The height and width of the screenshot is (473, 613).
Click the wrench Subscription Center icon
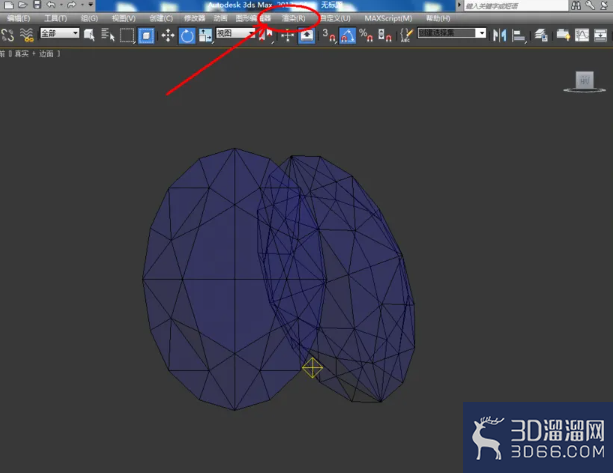pos(590,5)
